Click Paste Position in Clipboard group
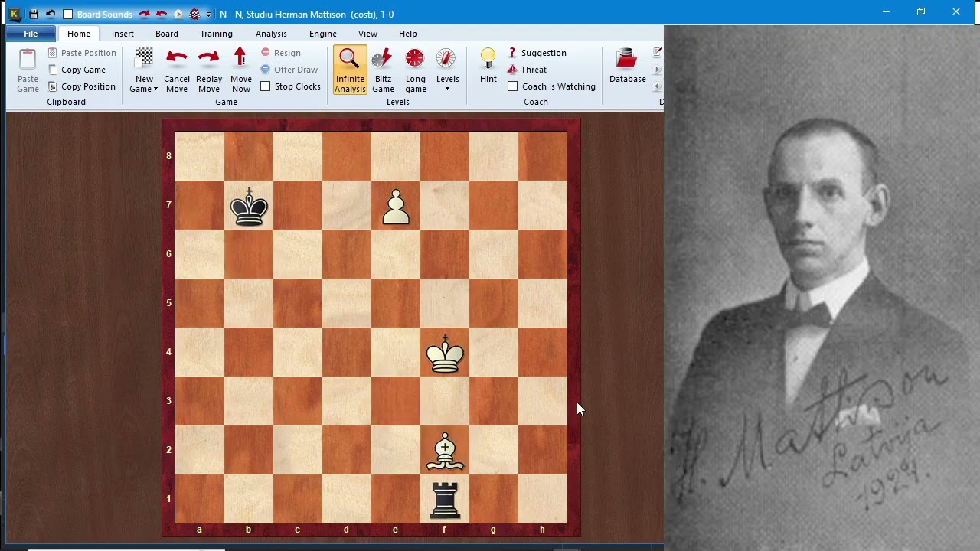The height and width of the screenshot is (551, 980). (x=82, y=53)
